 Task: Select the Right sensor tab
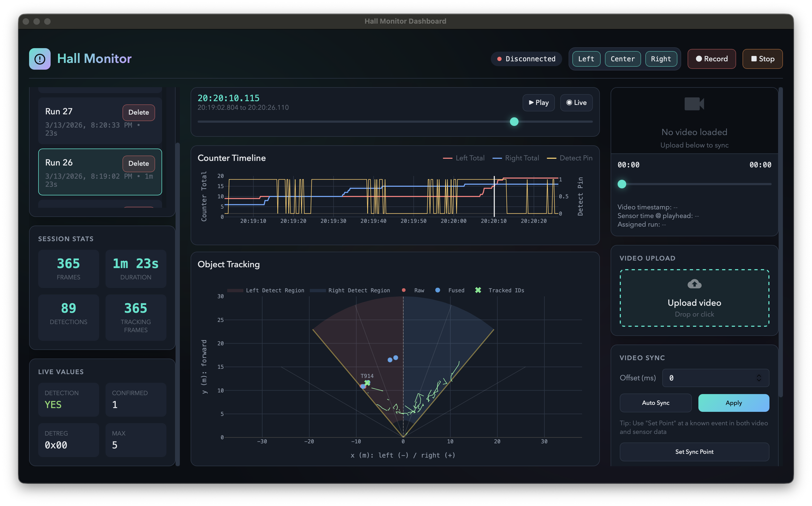tap(661, 59)
